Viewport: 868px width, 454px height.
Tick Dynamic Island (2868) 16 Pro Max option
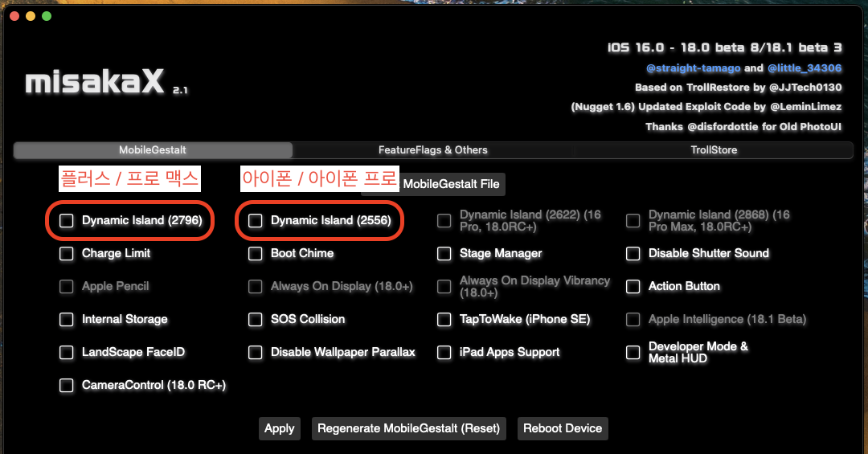click(x=633, y=220)
